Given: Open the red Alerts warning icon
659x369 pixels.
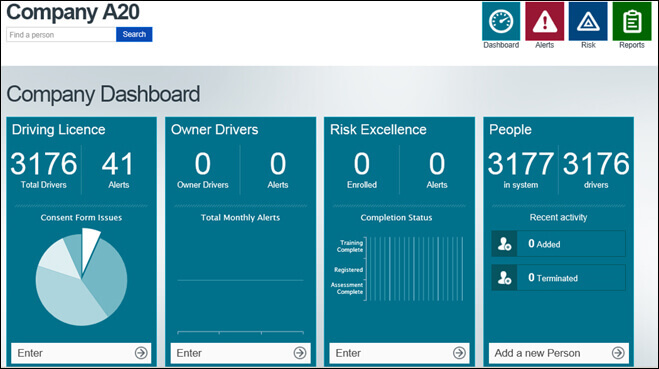Looking at the screenshot, I should click(545, 21).
